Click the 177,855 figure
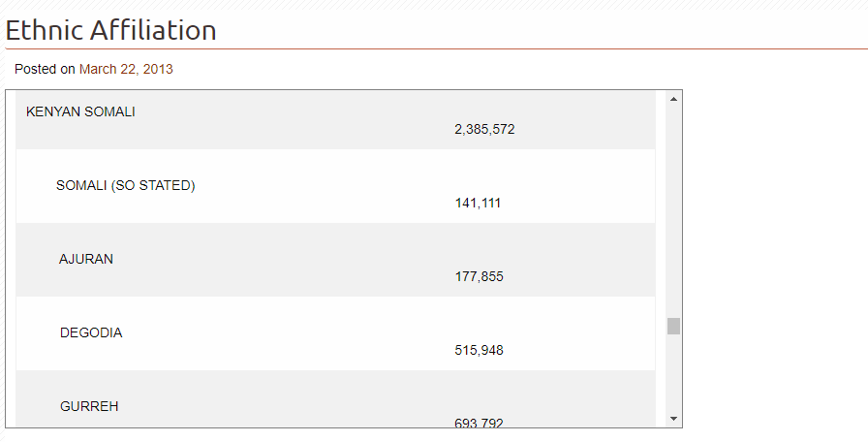 479,276
